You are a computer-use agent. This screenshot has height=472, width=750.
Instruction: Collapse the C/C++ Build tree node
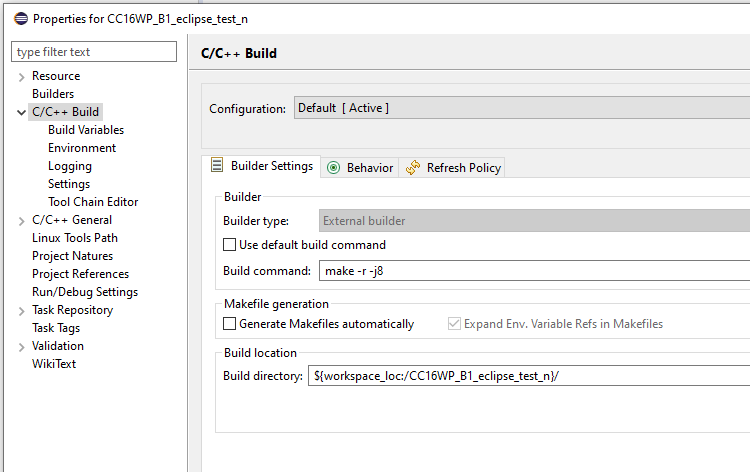pos(21,112)
